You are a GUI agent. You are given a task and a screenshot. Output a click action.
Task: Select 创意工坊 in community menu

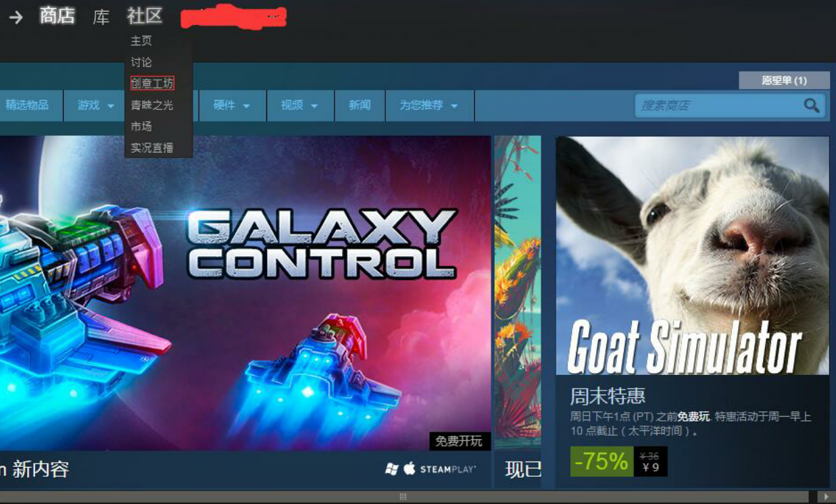pyautogui.click(x=152, y=83)
